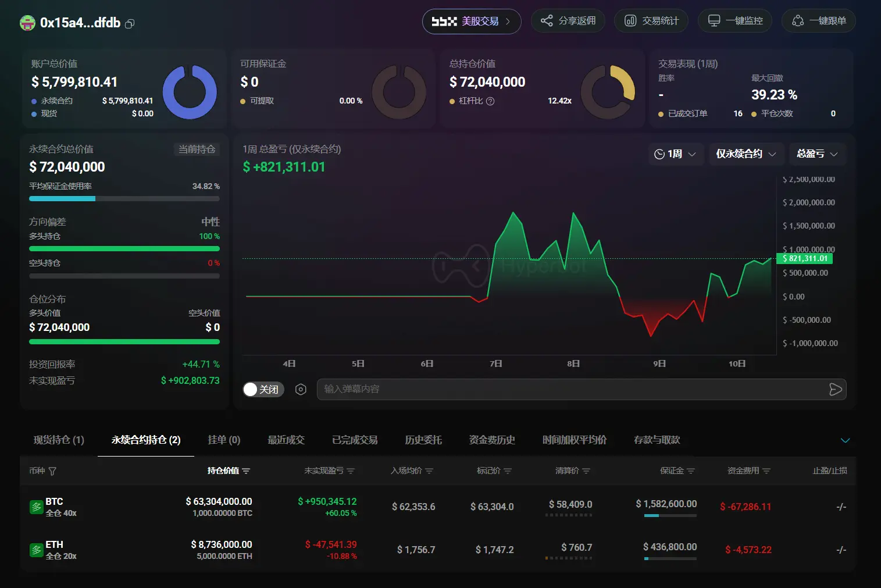Open the 1周 time range dropdown
Screen dimensions: 881x588
[x=676, y=154]
